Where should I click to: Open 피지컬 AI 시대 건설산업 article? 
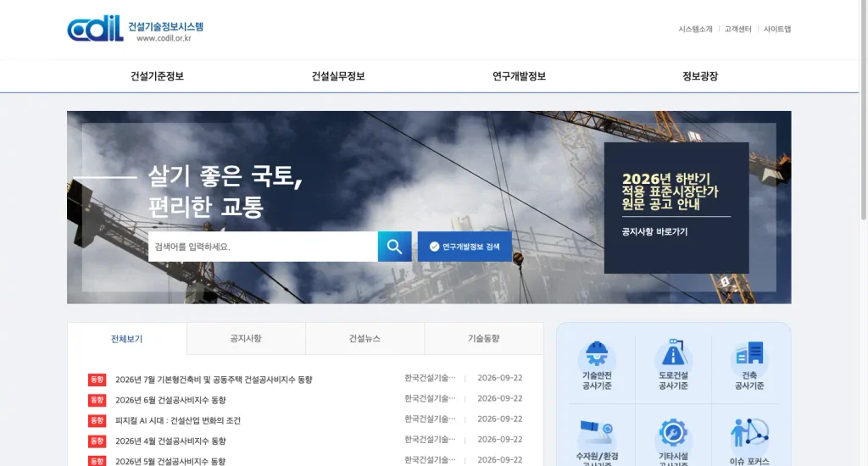point(178,420)
